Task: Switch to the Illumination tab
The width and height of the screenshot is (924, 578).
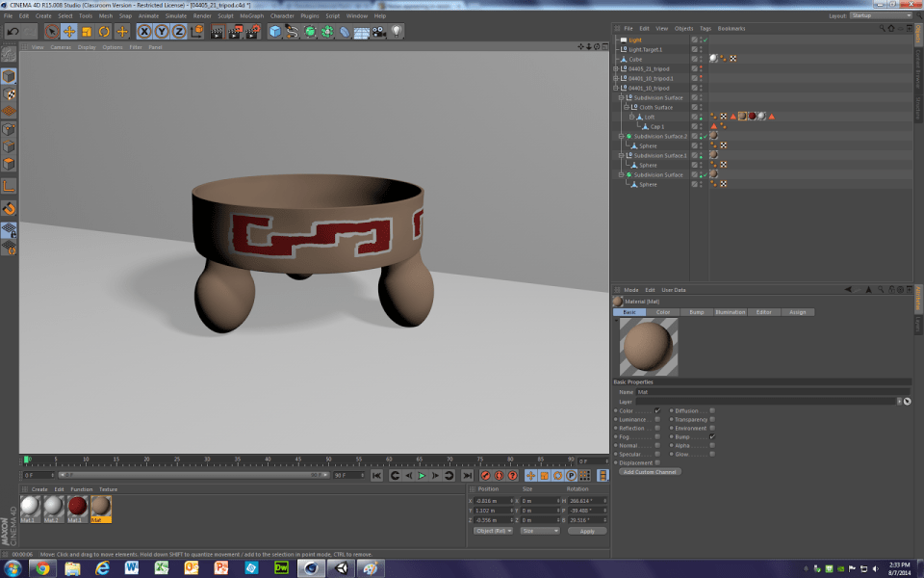Action: click(729, 312)
